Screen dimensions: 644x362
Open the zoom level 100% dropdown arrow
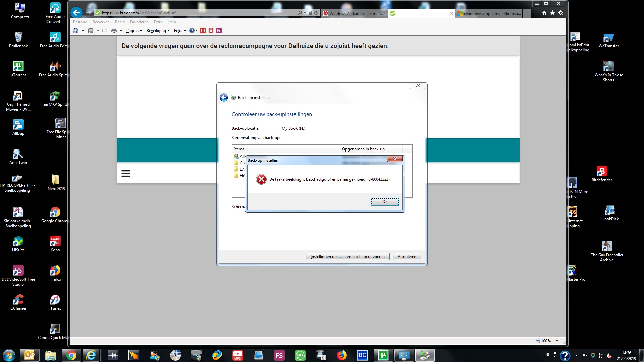pyautogui.click(x=557, y=341)
